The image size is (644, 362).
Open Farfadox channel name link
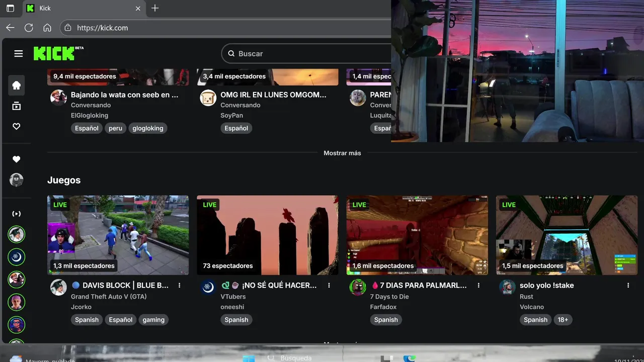coord(383,307)
